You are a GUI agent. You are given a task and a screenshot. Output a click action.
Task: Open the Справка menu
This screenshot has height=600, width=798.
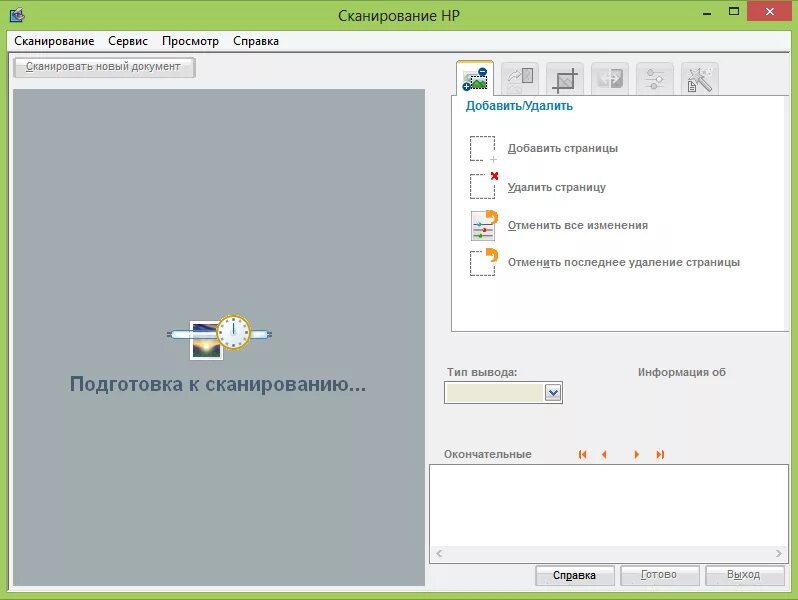255,41
